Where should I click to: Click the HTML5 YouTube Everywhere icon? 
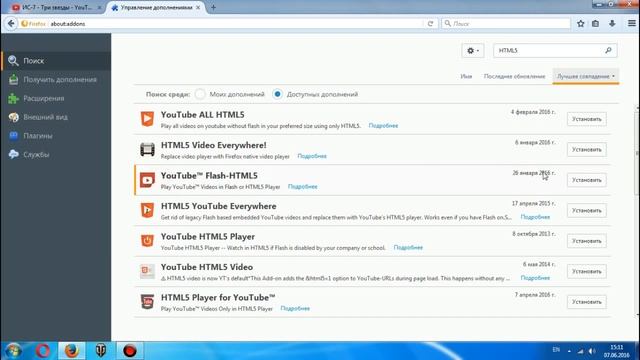[x=147, y=210]
